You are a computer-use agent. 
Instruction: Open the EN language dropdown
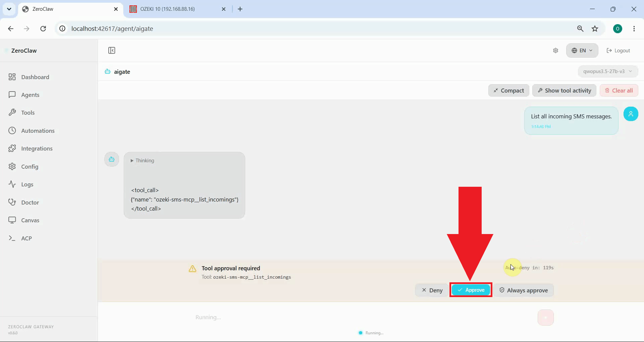click(582, 50)
